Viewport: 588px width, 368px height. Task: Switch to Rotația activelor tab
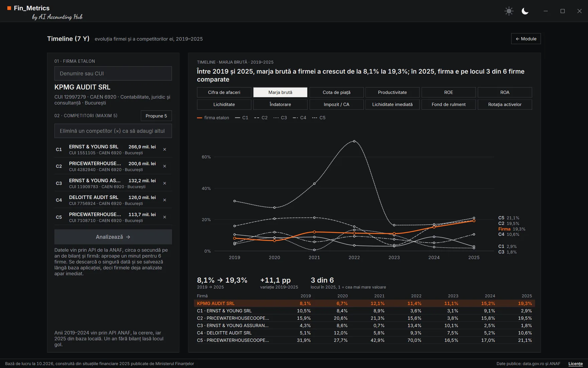coord(505,104)
